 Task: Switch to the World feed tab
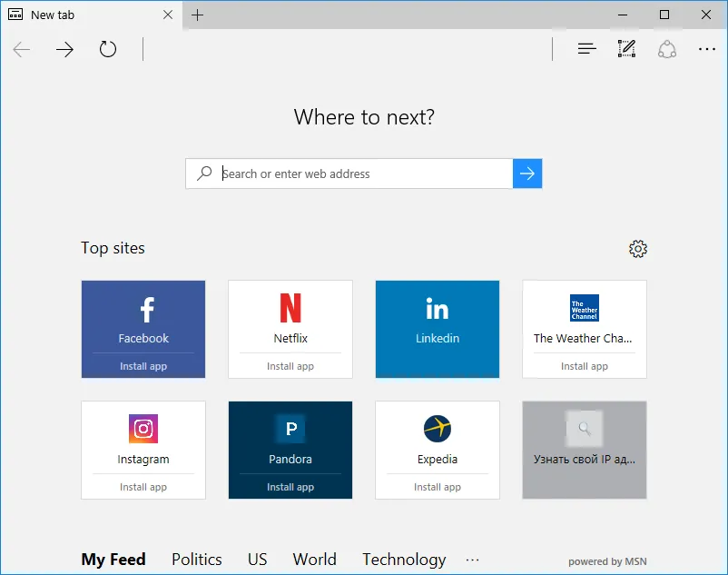(314, 560)
